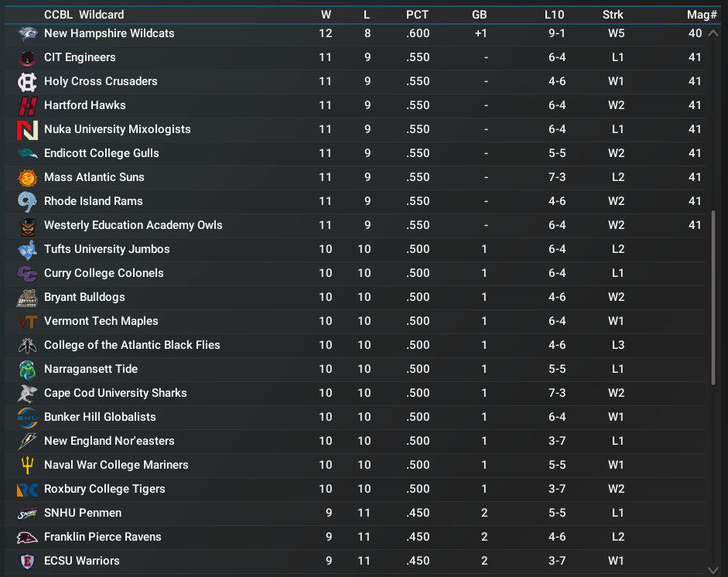Click the Cape Cod University Sharks logo
The image size is (728, 577).
point(27,394)
